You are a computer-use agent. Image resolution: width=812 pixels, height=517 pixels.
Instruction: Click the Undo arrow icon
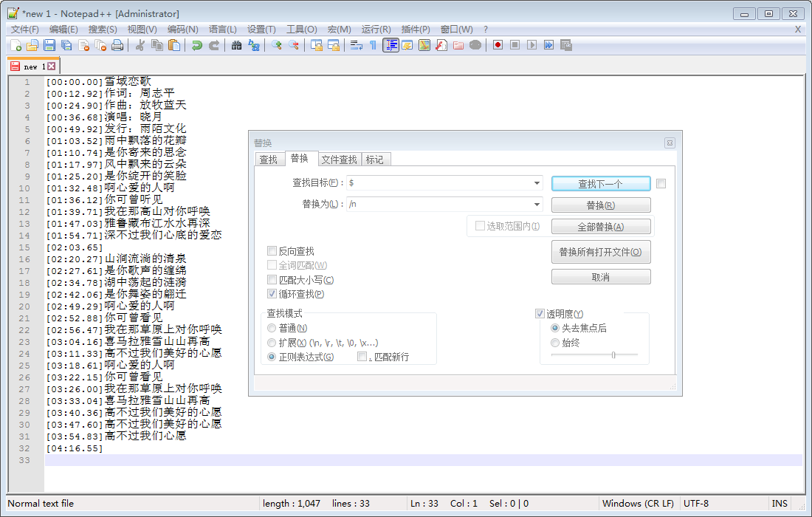pyautogui.click(x=197, y=46)
